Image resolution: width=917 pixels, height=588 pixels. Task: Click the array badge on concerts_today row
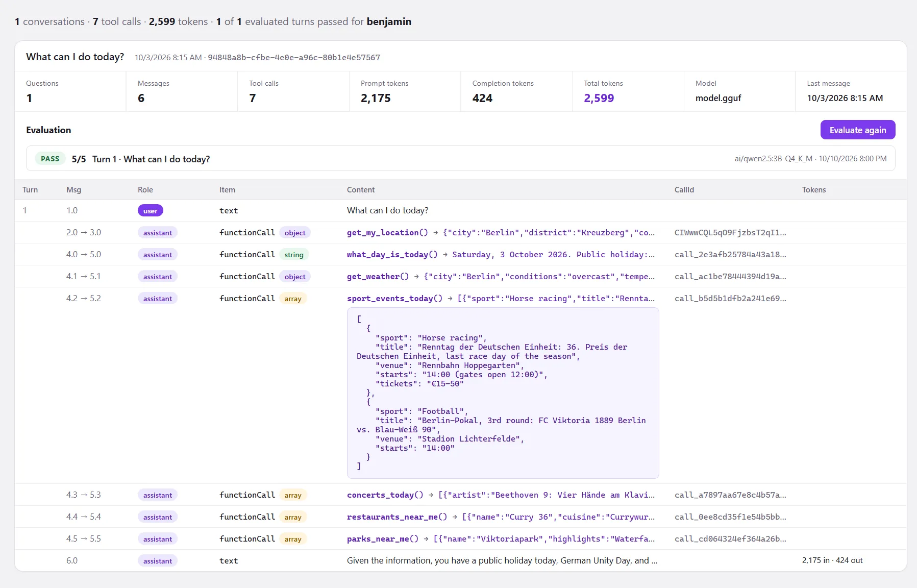coord(293,495)
